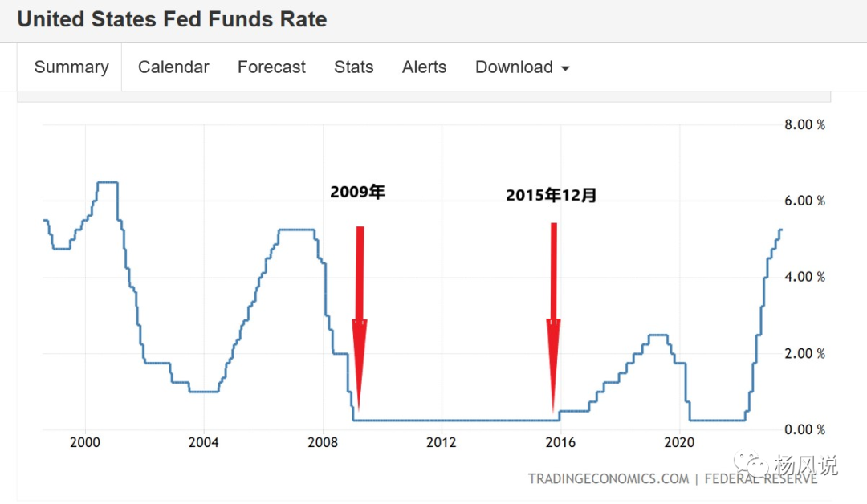The width and height of the screenshot is (867, 504).
Task: Click the 2020 x-axis year label
Action: tap(679, 443)
